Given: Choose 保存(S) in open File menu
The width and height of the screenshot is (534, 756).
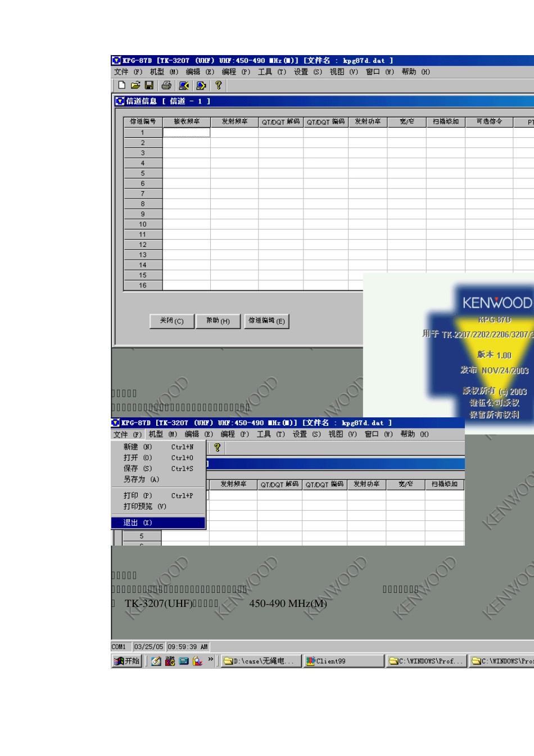Looking at the screenshot, I should [159, 469].
